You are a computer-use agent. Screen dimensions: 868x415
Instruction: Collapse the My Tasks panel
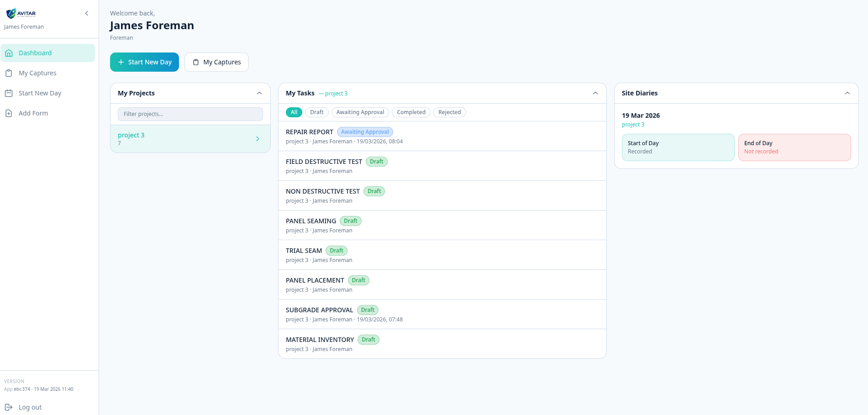[595, 93]
